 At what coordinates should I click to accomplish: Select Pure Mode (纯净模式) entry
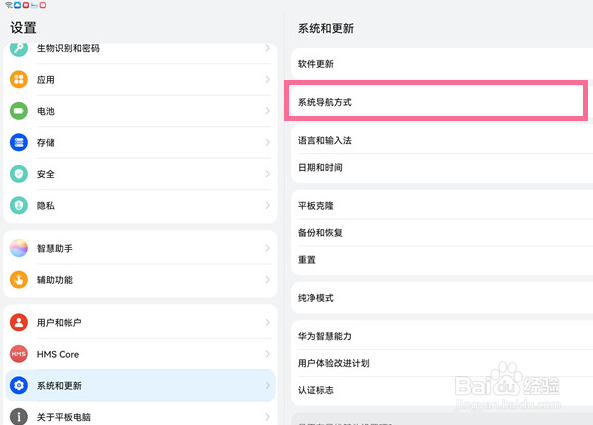click(x=442, y=298)
